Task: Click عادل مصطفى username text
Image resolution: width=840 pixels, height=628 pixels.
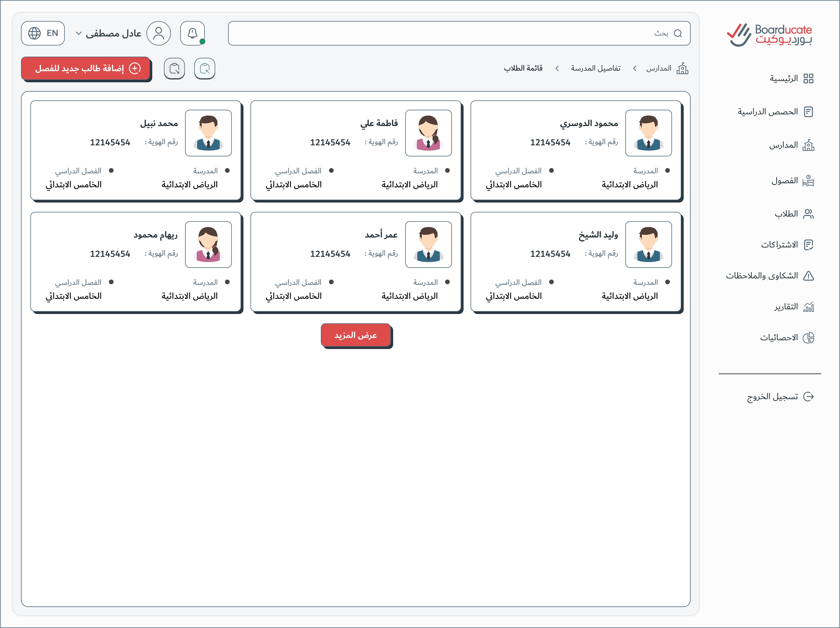Action: (x=114, y=33)
